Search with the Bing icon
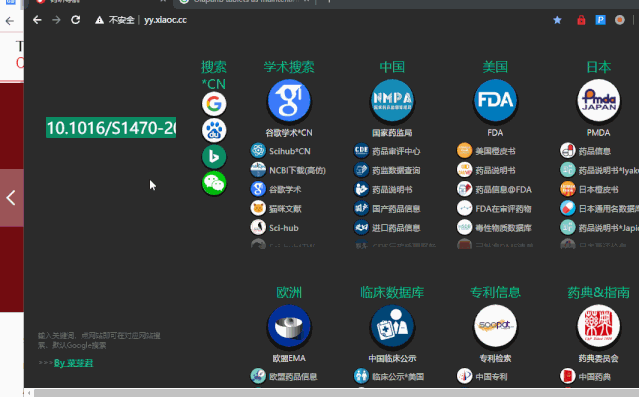 pos(214,157)
